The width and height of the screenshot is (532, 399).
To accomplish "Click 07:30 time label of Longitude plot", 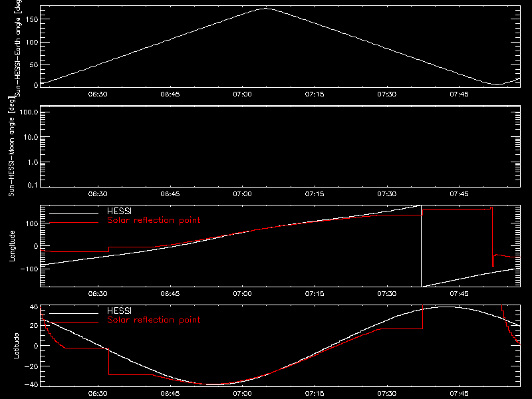I will (387, 294).
